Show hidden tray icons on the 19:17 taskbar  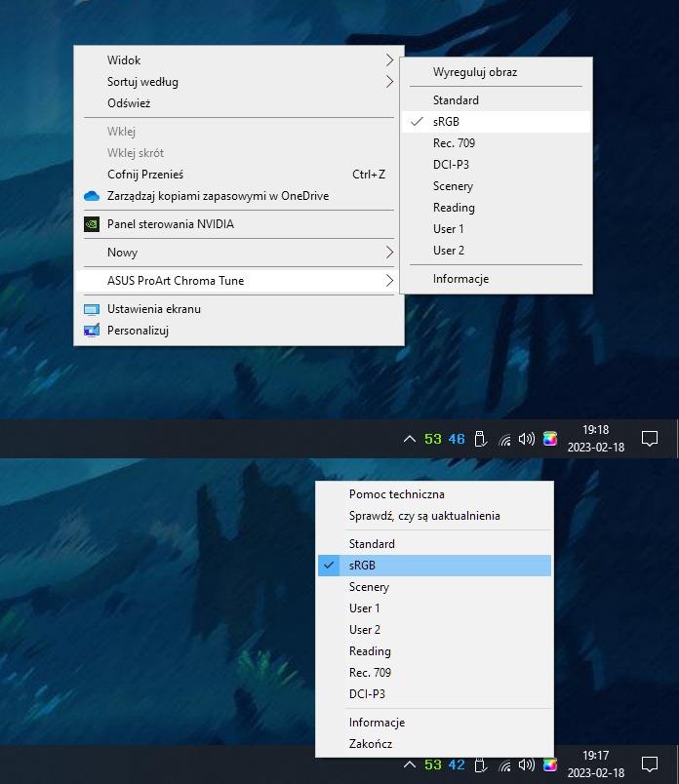pyautogui.click(x=410, y=764)
